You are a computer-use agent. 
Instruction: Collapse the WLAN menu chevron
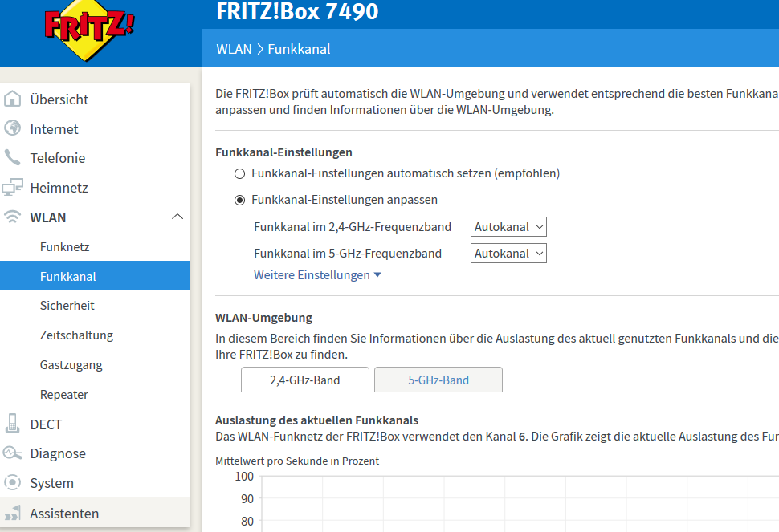177,217
